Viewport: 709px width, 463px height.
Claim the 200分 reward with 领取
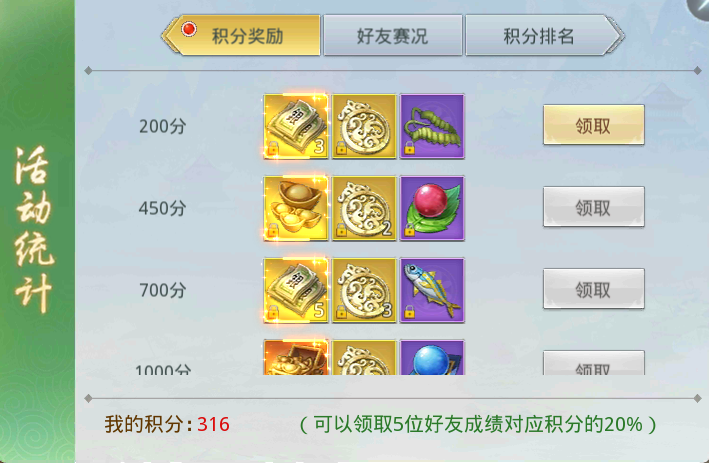593,125
